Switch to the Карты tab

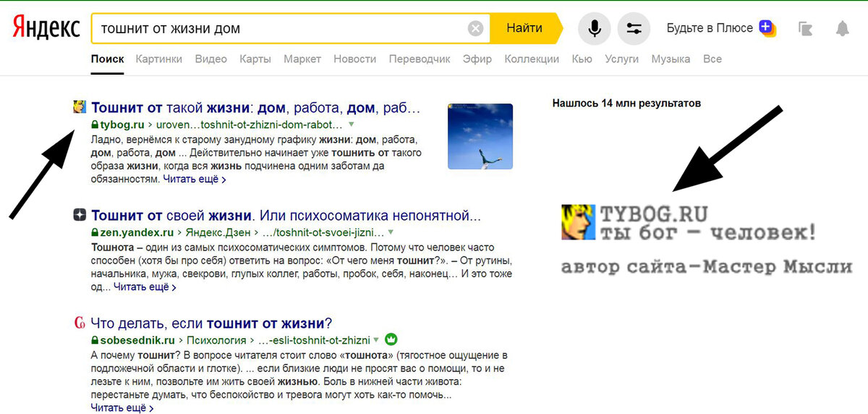point(255,59)
